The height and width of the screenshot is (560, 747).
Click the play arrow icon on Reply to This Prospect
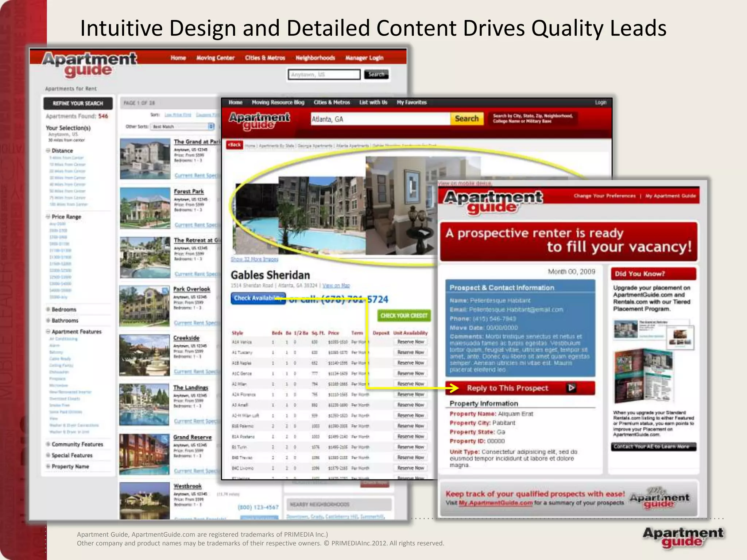(572, 388)
